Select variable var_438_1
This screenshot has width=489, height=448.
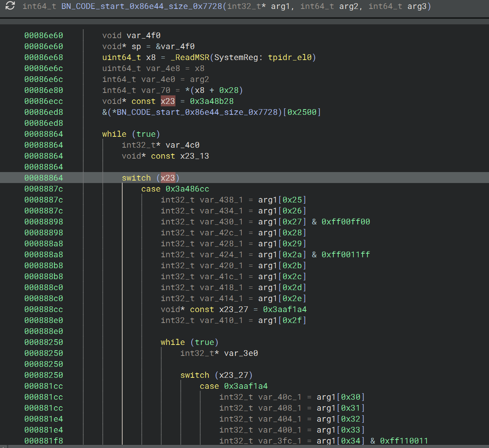(x=221, y=200)
